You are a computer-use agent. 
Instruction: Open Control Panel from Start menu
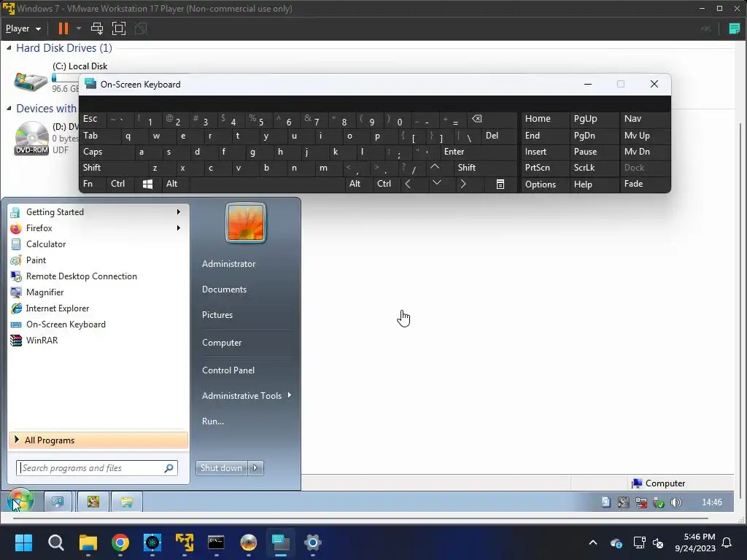tap(228, 370)
